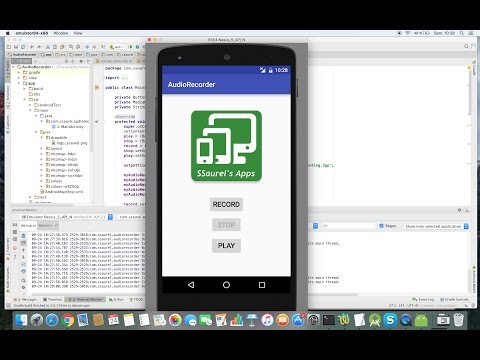This screenshot has height=360, width=480.
Task: Click the logcat Up the stack trace arrow
Action: coord(23,250)
